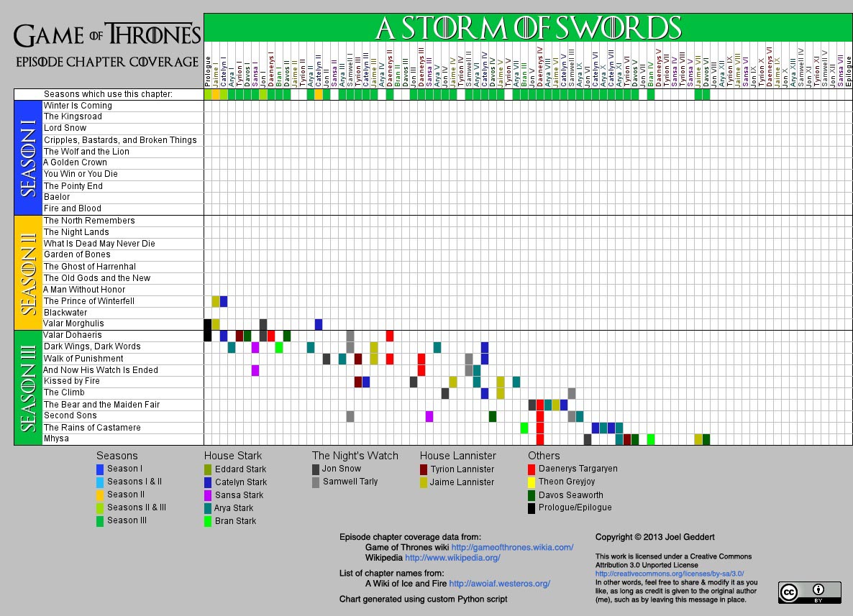Click the Jaime Lannister yellow-olive swatch
853x616 pixels.
424,482
